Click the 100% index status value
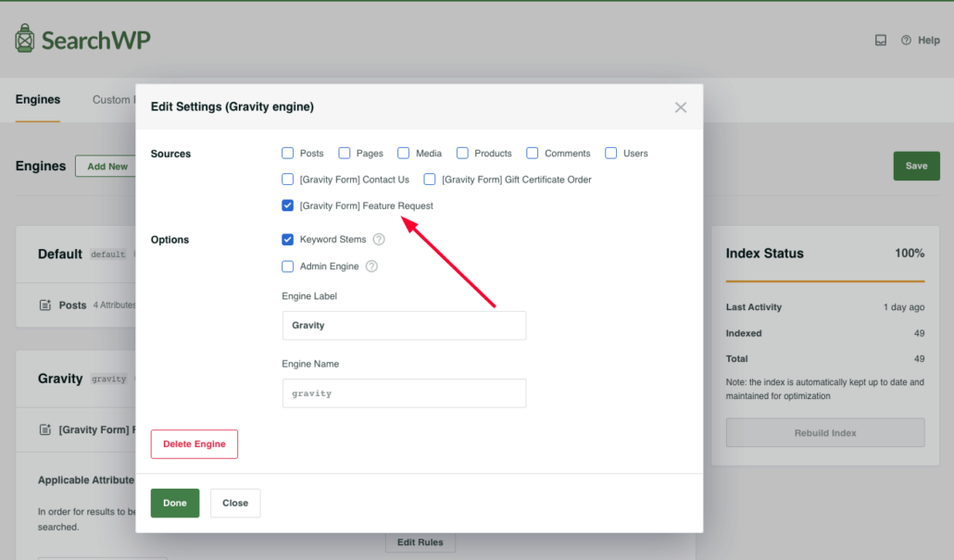This screenshot has height=560, width=954. (909, 254)
